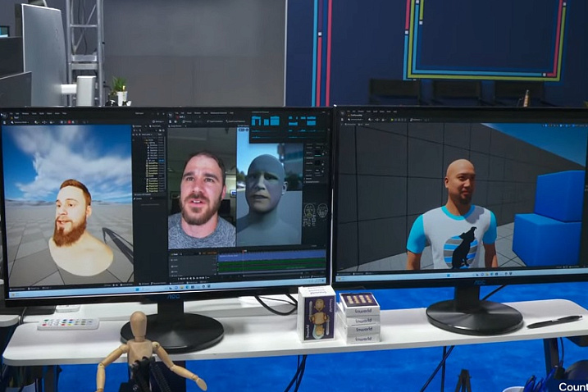Click taskbar search on left monitor
This screenshot has height=392, width=588.
(147, 289)
